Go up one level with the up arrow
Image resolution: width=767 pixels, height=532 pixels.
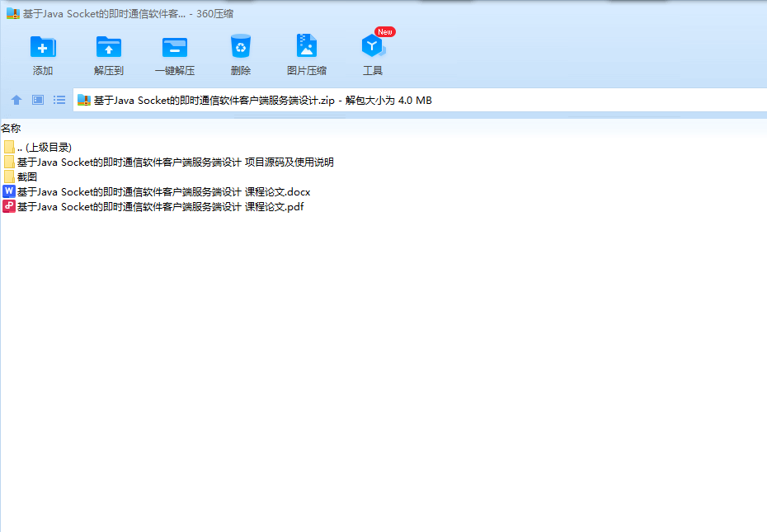tap(16, 100)
